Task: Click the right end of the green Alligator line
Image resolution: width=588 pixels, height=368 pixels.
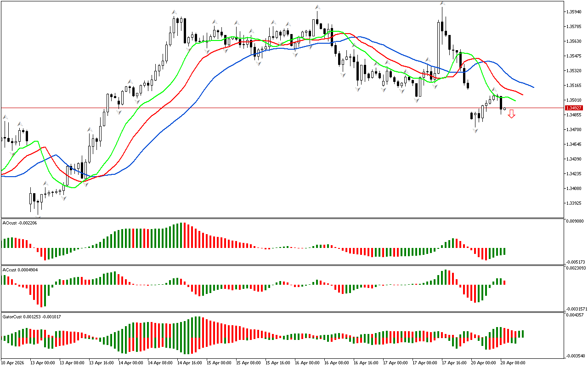Action: (515, 100)
